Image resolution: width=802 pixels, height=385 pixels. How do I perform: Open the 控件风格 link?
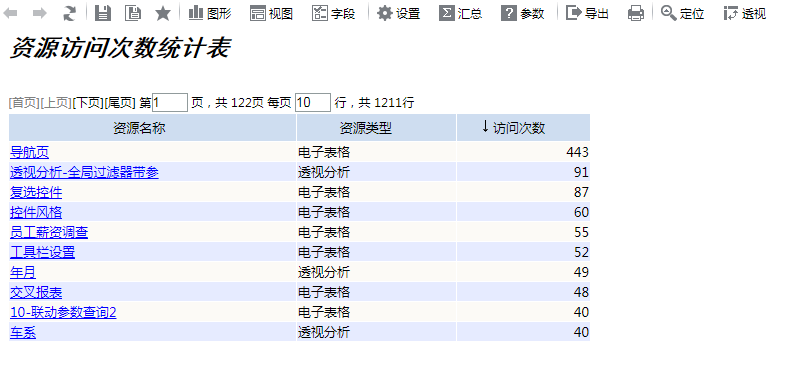tap(36, 212)
